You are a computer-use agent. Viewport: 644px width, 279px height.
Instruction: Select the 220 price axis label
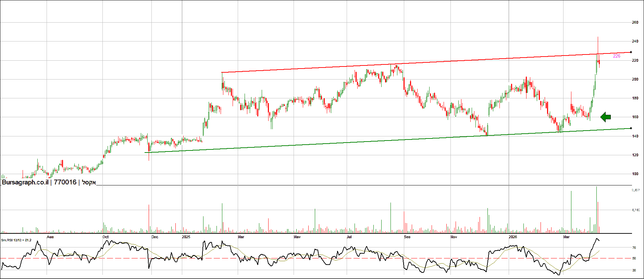pos(635,61)
